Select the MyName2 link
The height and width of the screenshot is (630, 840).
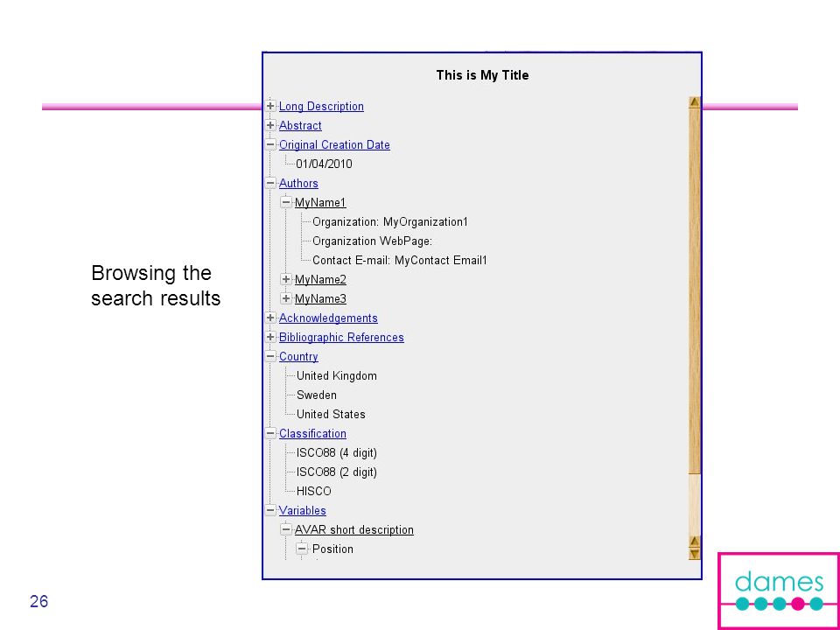[320, 280]
